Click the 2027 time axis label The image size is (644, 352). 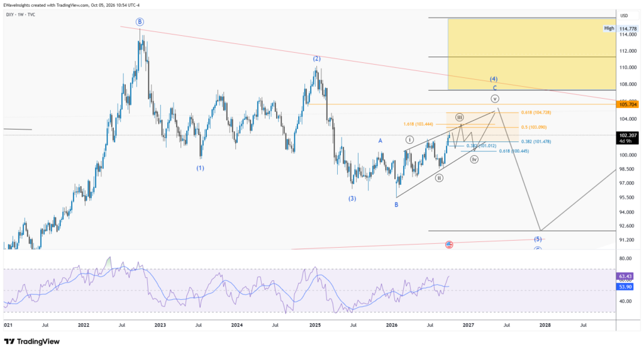[468, 325]
